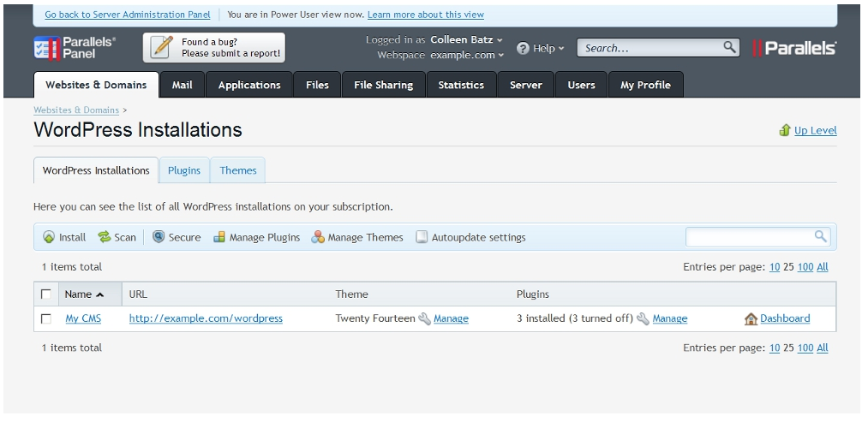Viewport: 868px width, 422px height.
Task: Click the house Dashboard icon
Action: coord(751,318)
